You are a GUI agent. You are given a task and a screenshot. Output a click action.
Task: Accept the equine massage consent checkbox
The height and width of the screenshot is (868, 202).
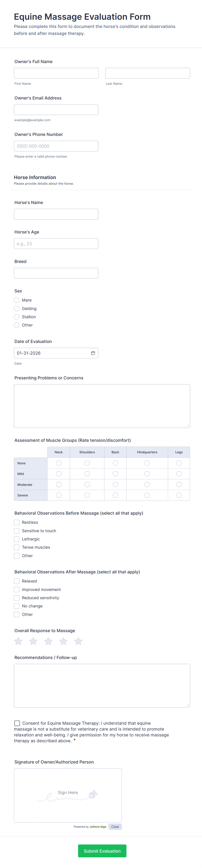(x=17, y=723)
